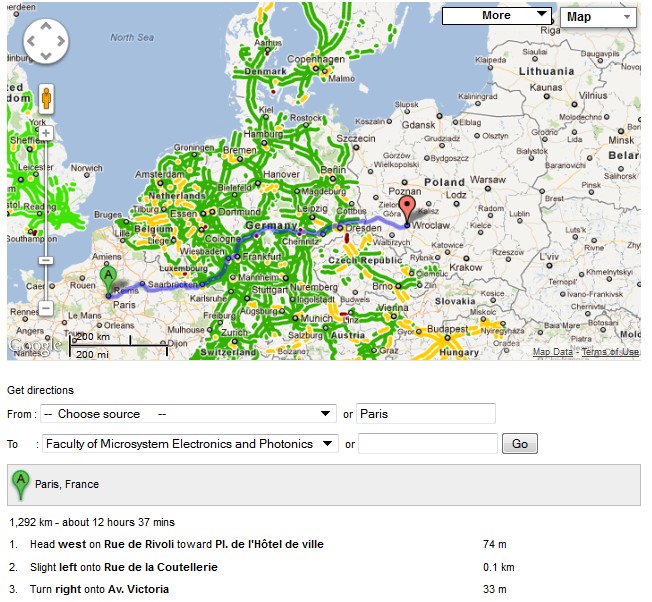Select step 3 Turn right onto Av. Victoria
This screenshot has width=652, height=602.
[99, 590]
